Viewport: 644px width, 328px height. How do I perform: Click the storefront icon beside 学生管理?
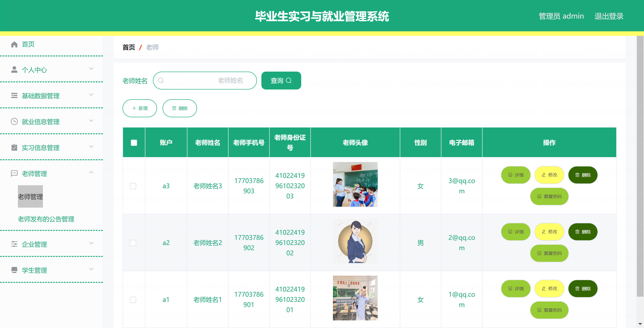point(14,270)
